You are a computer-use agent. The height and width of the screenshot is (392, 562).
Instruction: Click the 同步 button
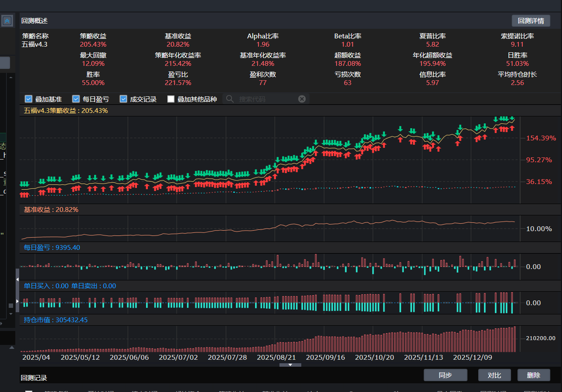coord(445,375)
